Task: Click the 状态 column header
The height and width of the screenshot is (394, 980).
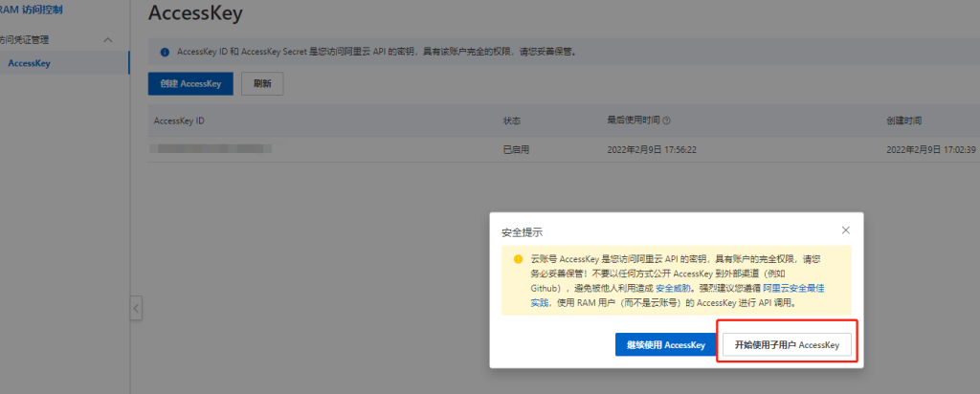Action: pos(511,120)
